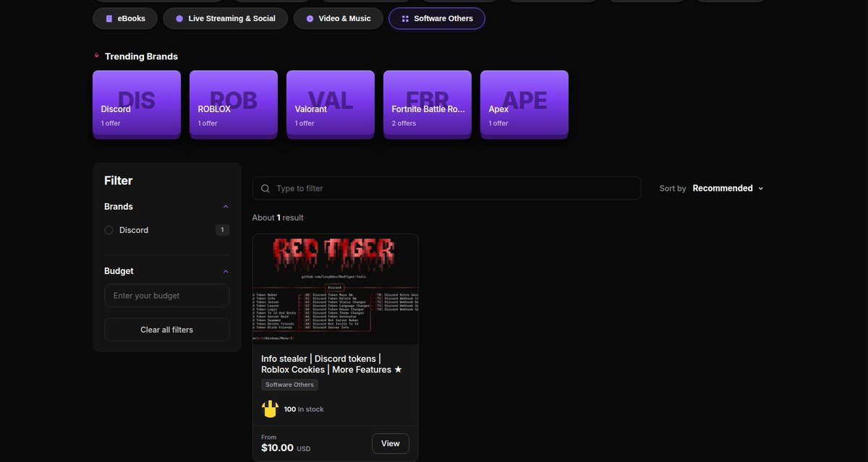
Task: Click the chevron next to Recommended
Action: [x=760, y=189]
